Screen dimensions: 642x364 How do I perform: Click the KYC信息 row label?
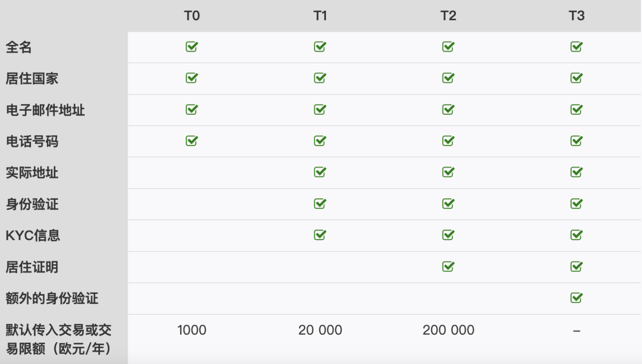33,235
